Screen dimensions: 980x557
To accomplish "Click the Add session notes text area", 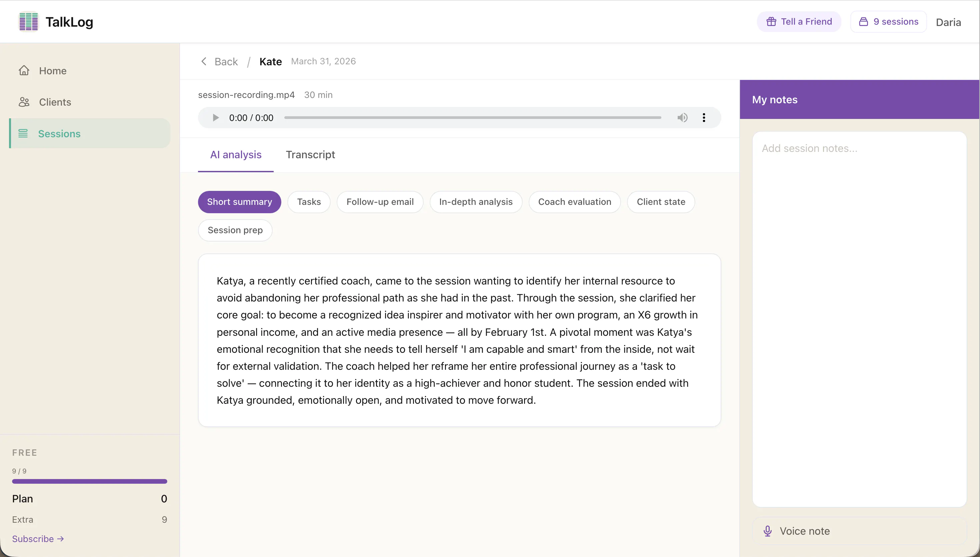I will tap(859, 319).
